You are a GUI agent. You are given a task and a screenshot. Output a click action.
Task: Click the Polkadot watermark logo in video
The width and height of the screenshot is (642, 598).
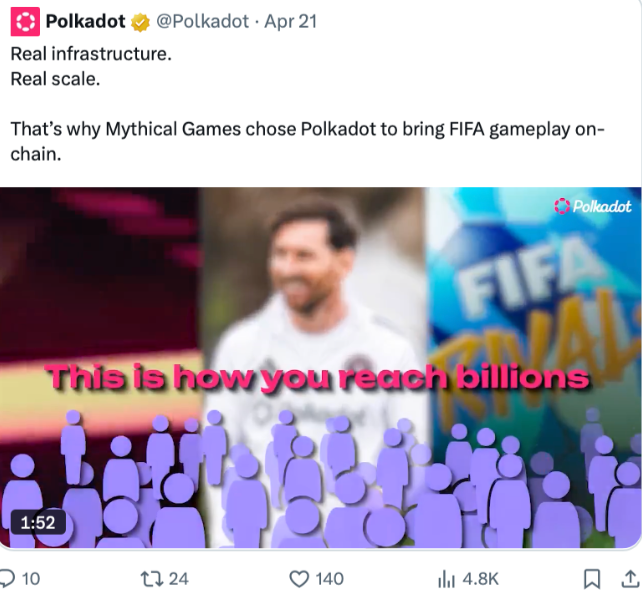592,206
